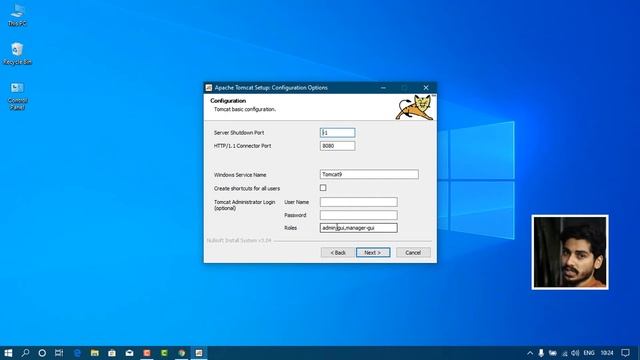Open File Explorer from taskbar

[95, 353]
